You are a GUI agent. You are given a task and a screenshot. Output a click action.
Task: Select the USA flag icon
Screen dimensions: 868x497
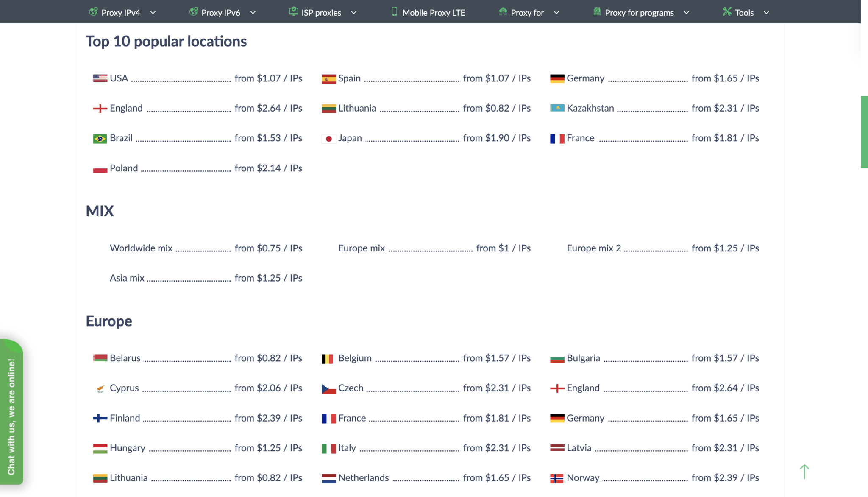(x=100, y=78)
